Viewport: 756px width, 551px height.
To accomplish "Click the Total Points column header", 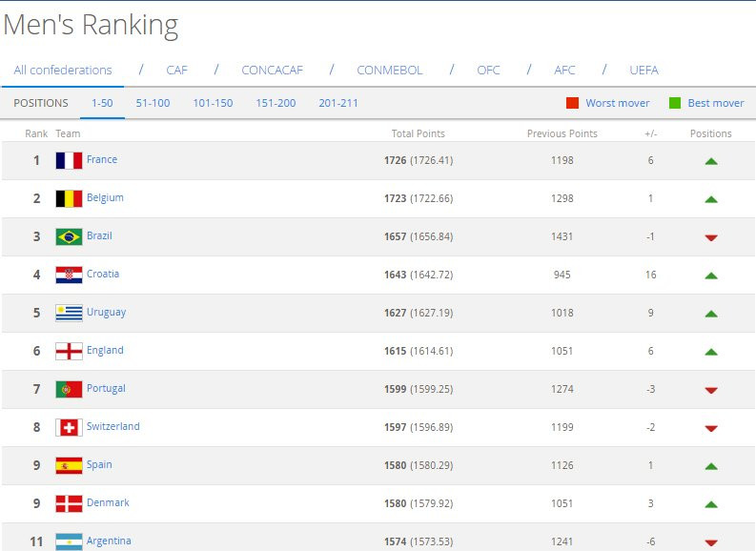I will [418, 133].
